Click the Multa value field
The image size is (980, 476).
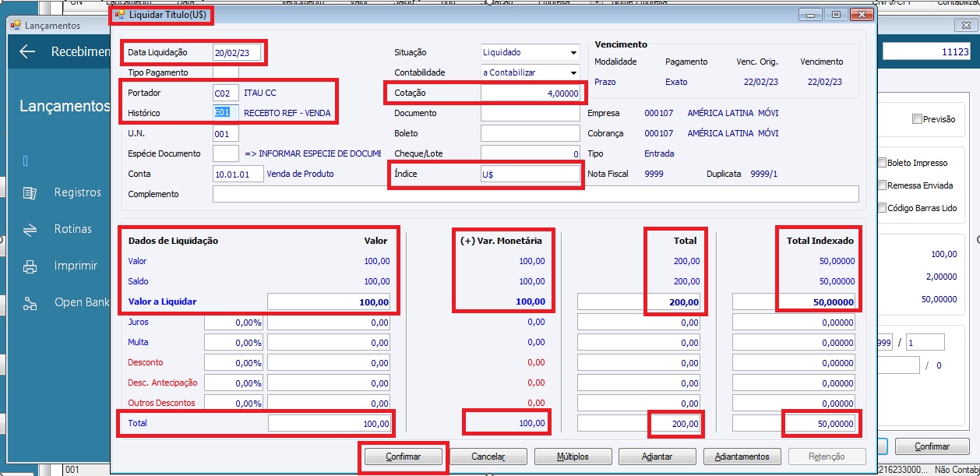click(x=330, y=342)
